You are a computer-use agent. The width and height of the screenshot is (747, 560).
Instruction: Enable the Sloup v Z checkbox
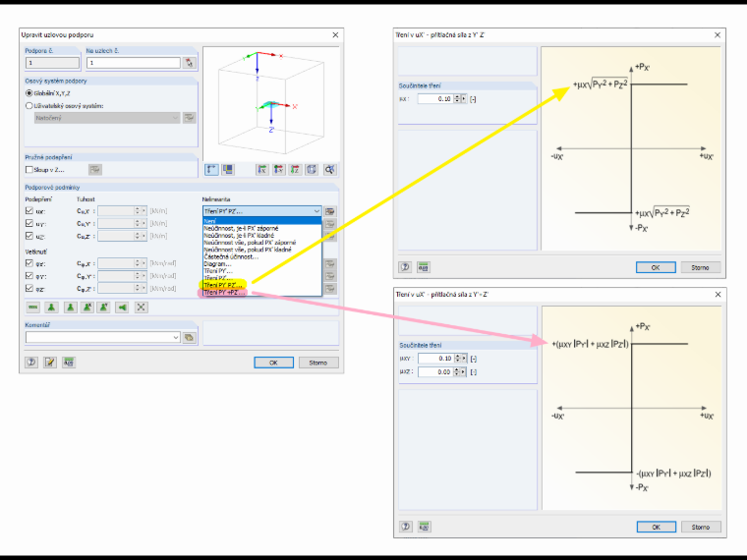point(29,170)
